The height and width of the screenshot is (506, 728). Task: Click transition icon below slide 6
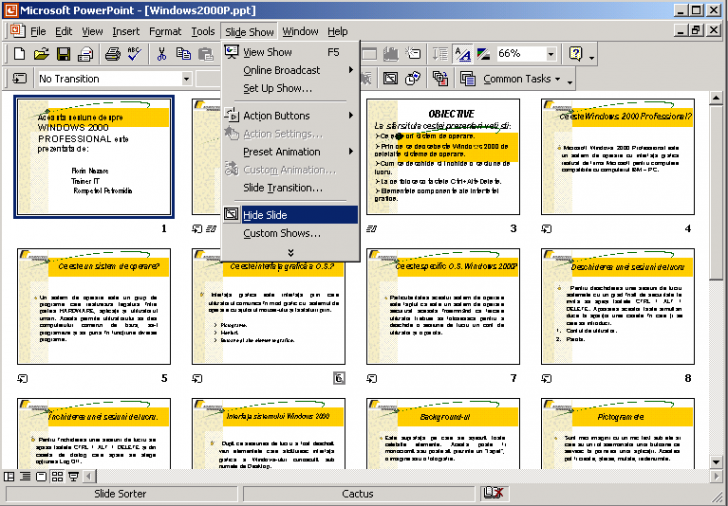tap(197, 379)
